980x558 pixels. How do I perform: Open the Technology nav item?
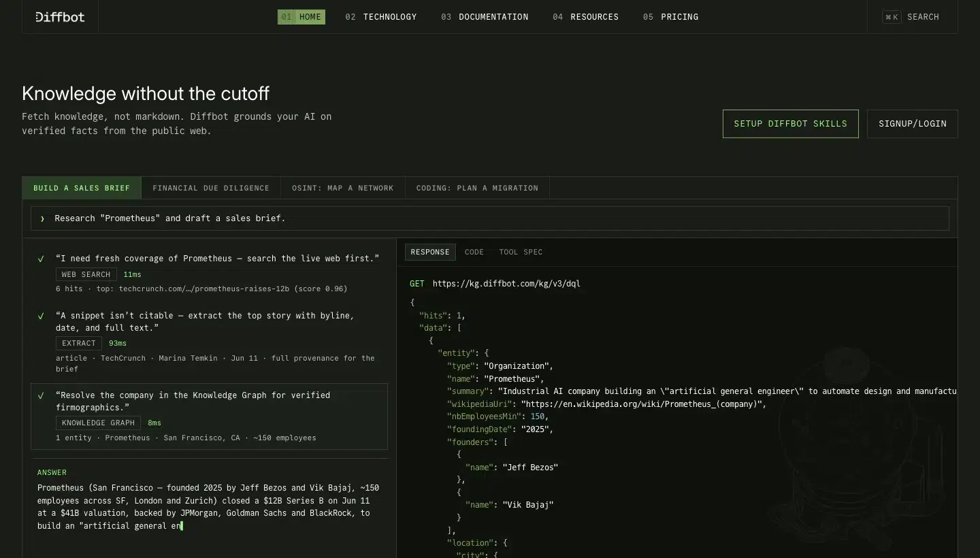coord(380,17)
